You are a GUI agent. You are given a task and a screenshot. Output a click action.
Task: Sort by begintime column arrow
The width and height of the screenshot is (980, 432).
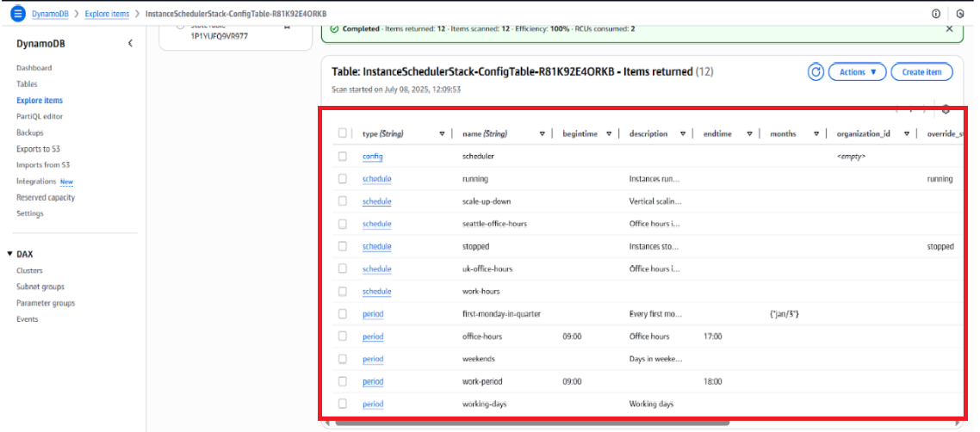tap(609, 133)
